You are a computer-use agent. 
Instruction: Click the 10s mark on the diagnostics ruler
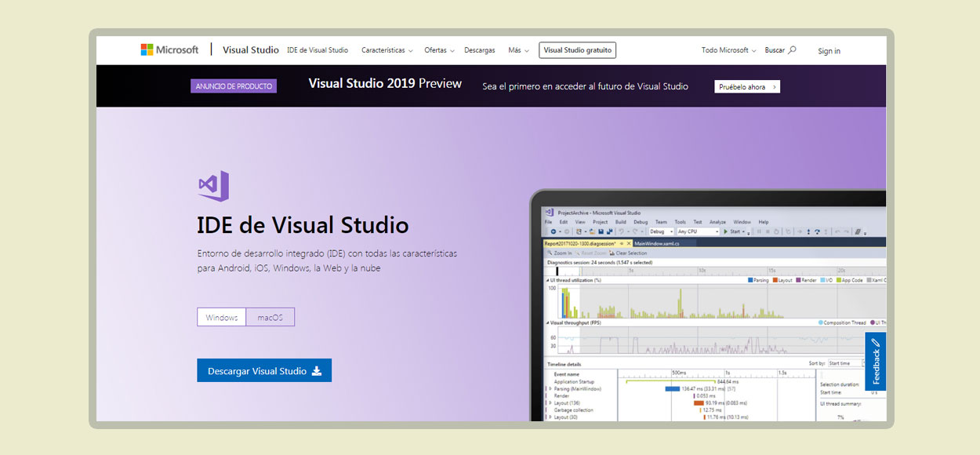702,270
